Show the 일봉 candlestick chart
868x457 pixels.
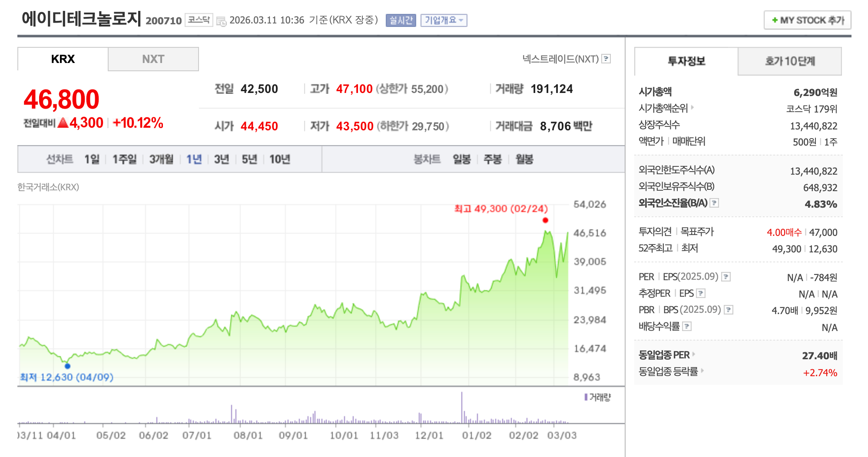click(462, 159)
